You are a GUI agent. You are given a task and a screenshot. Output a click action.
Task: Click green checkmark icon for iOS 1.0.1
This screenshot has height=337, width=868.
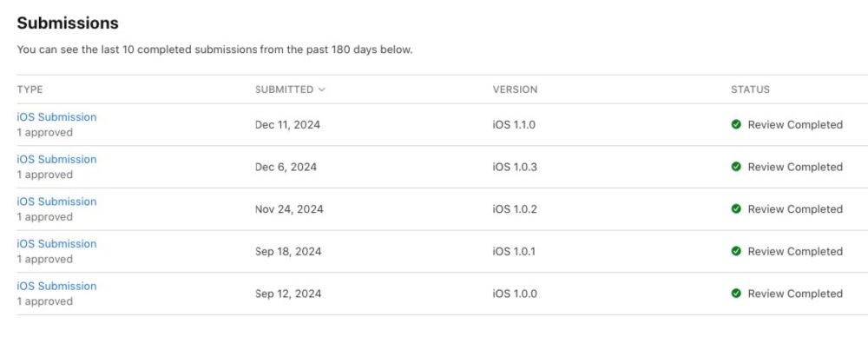[736, 251]
